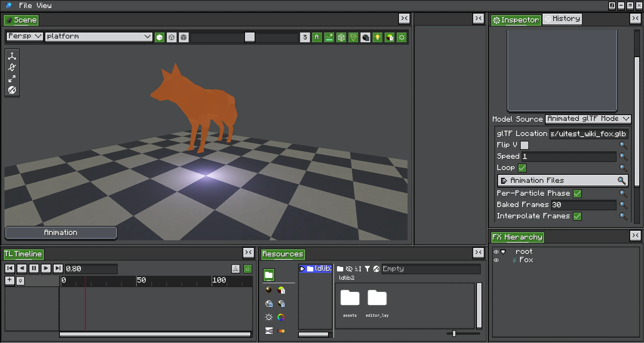Viewport: 644px width, 343px height.
Task: Click the filter funnel icon in Resources
Action: [367, 269]
